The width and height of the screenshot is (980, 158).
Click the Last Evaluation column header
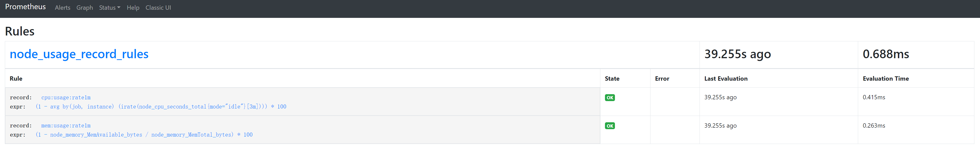[x=726, y=79]
